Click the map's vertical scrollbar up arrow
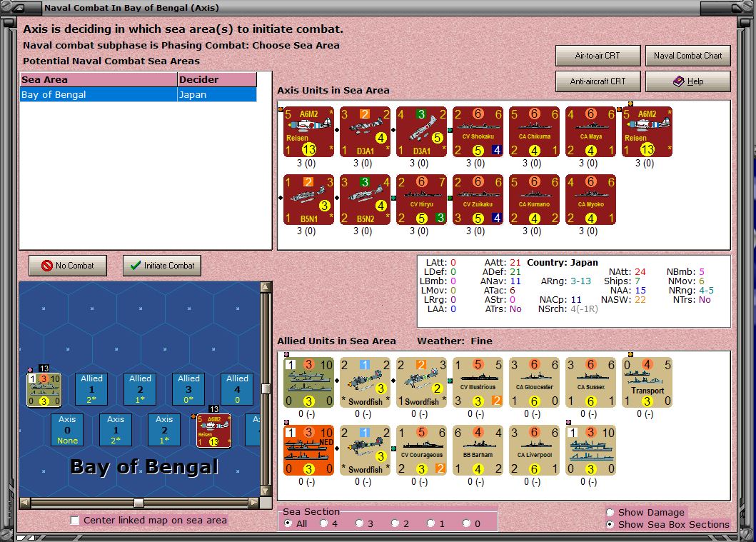Image resolution: width=756 pixels, height=542 pixels. 266,287
